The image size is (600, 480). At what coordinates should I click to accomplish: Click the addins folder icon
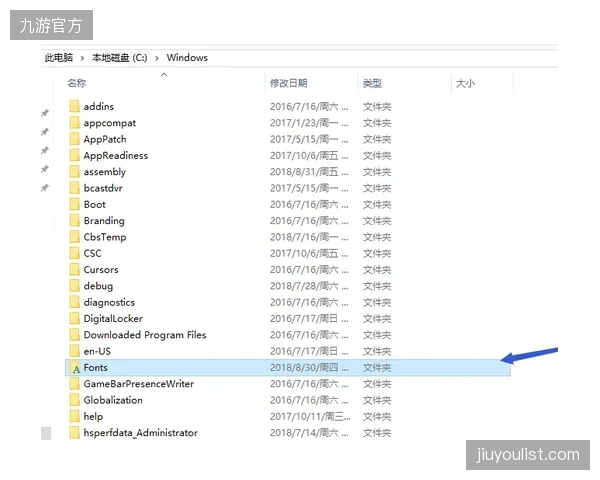pyautogui.click(x=75, y=106)
